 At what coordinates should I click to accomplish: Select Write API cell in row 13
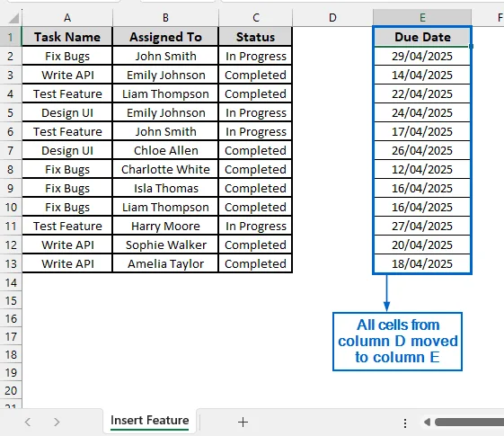pos(67,263)
